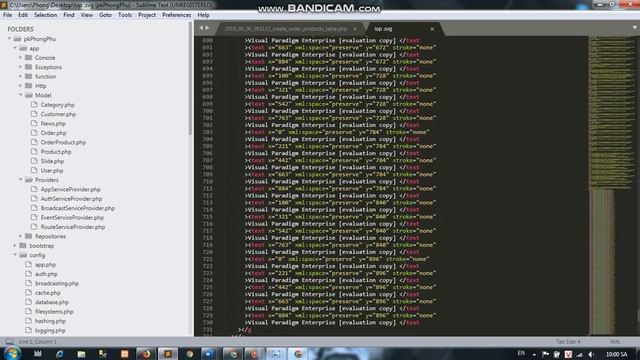Expand the Exceptions folder

click(20, 67)
